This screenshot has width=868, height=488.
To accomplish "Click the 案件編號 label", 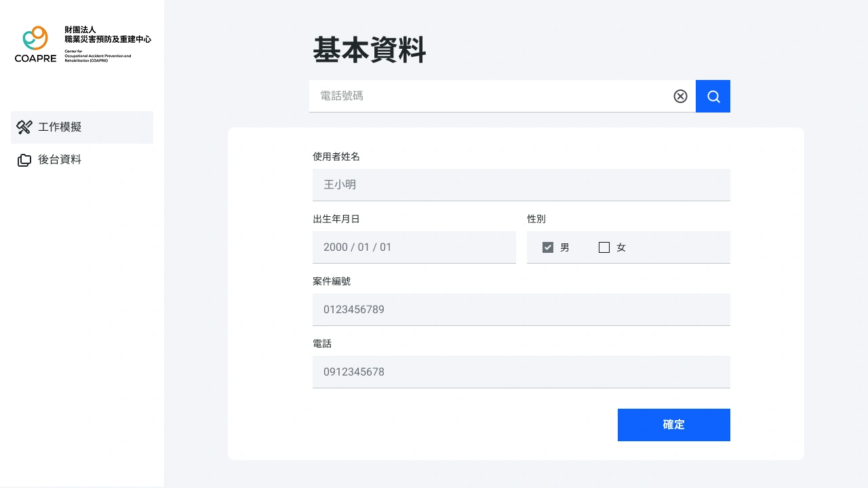I will 332,281.
